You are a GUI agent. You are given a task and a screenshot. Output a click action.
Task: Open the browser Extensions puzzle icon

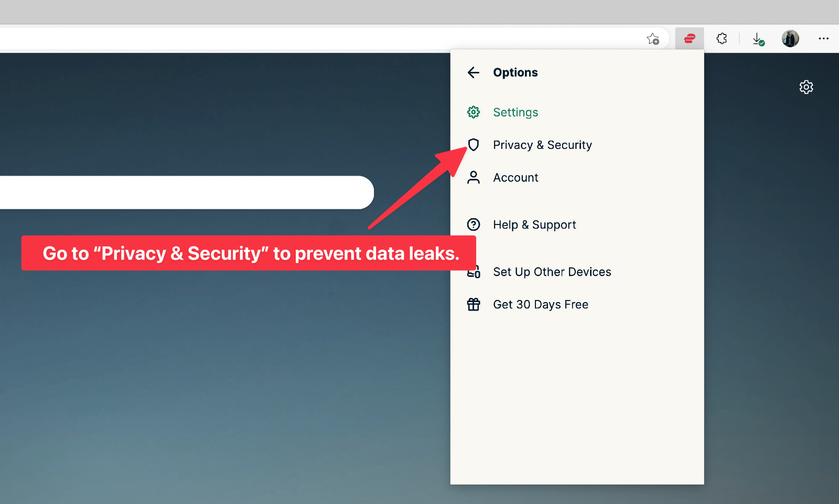click(x=722, y=38)
